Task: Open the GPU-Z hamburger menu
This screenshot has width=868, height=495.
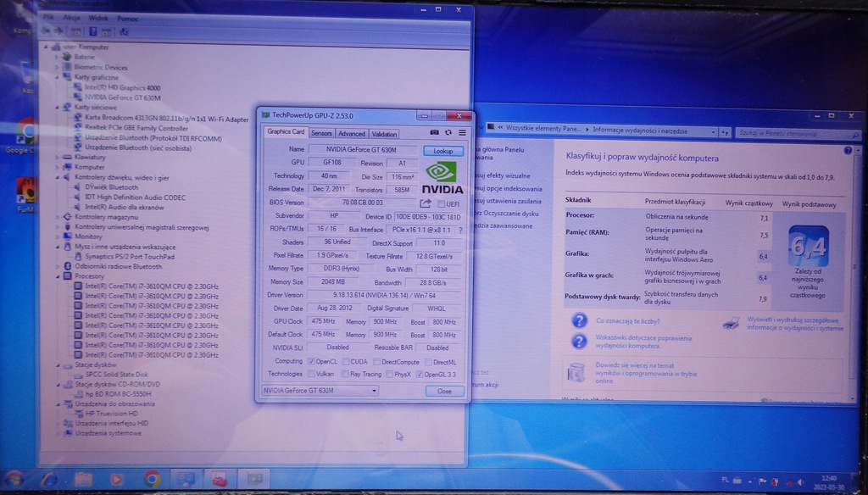Action: pyautogui.click(x=462, y=133)
